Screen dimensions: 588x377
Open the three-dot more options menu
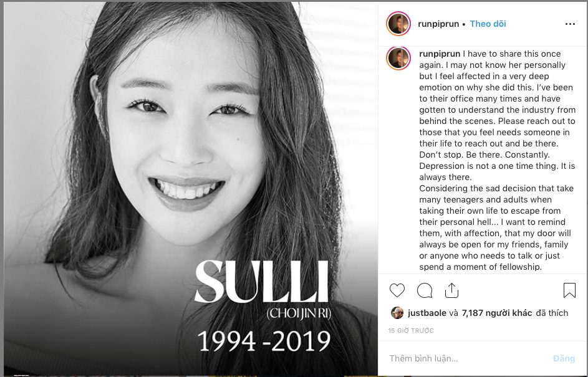[x=570, y=24]
